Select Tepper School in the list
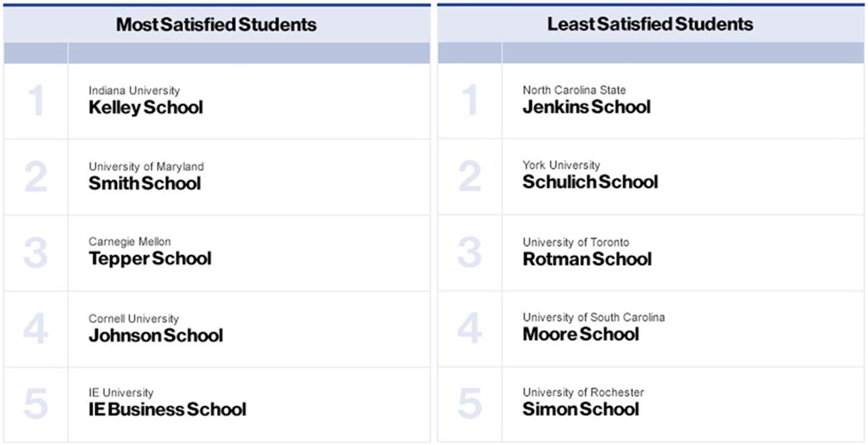The image size is (868, 445). tap(150, 259)
